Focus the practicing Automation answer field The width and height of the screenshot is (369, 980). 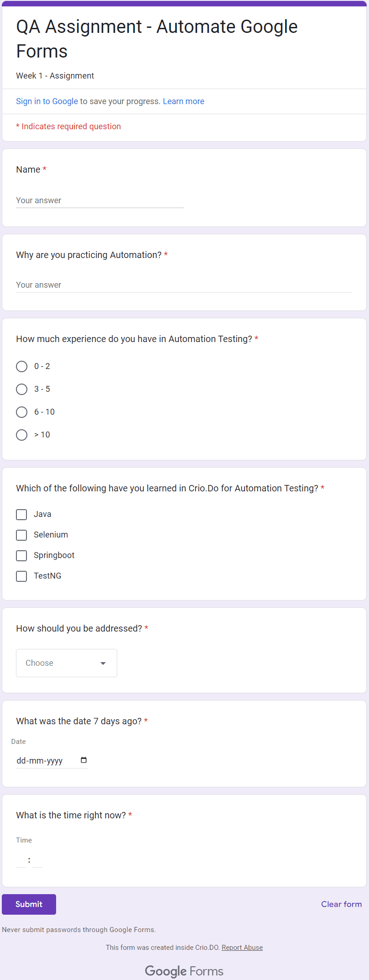pos(184,285)
